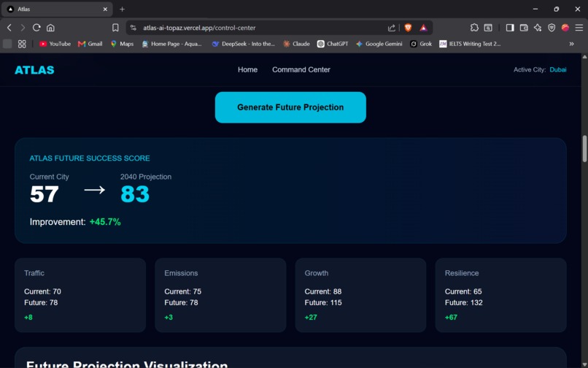The width and height of the screenshot is (588, 368).
Task: Expand hidden bookmarks with double chevron
Action: [571, 44]
